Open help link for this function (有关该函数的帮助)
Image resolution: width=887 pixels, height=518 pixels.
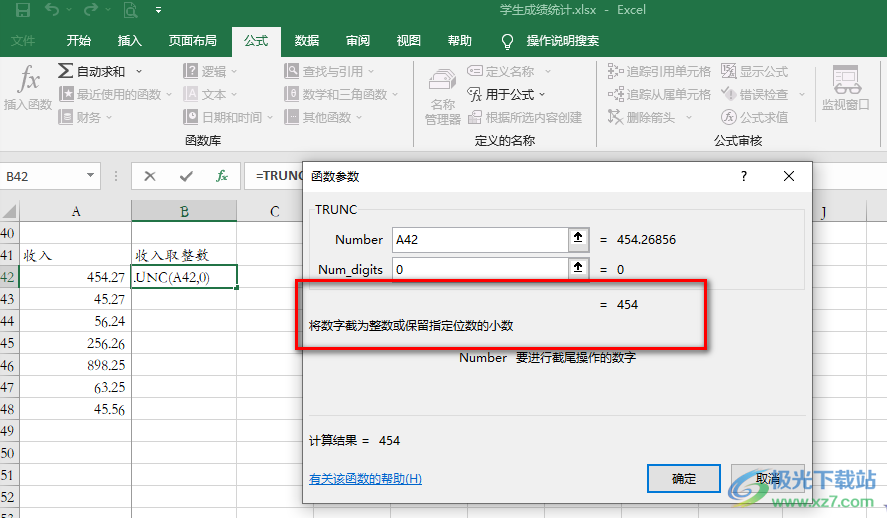[x=365, y=478]
